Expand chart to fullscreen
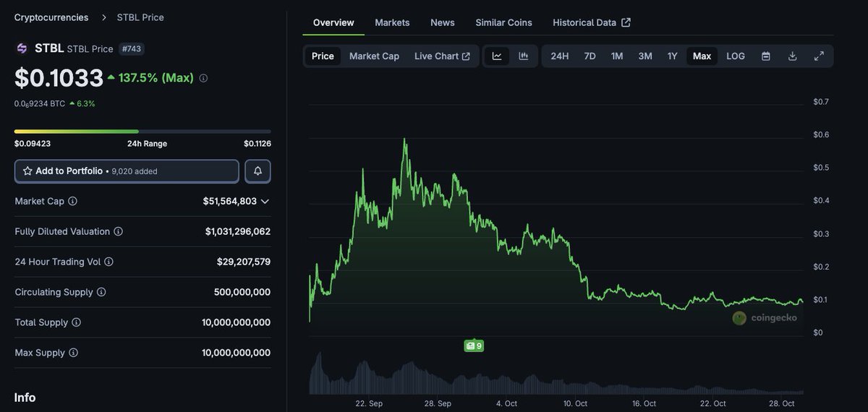868x412 pixels. pos(819,56)
